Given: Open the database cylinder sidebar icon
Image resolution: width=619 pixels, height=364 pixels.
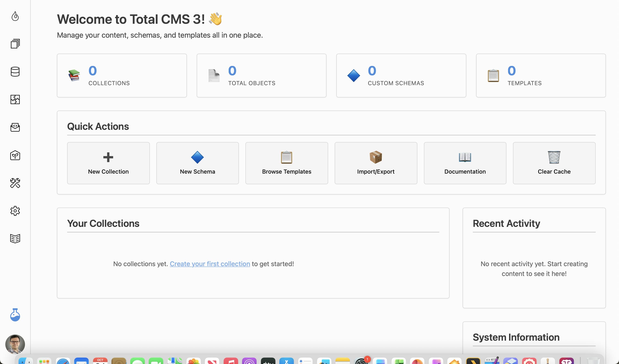Looking at the screenshot, I should click(15, 72).
